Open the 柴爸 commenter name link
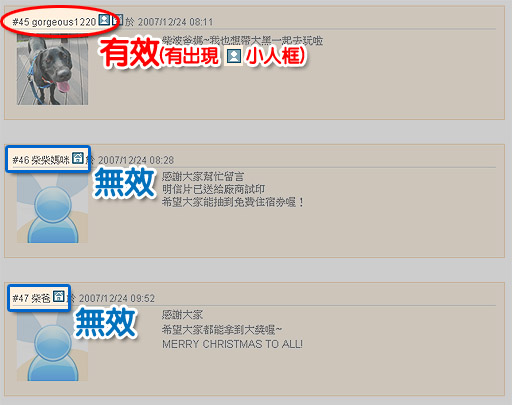Screen dimensions: 512x405 pos(41,298)
